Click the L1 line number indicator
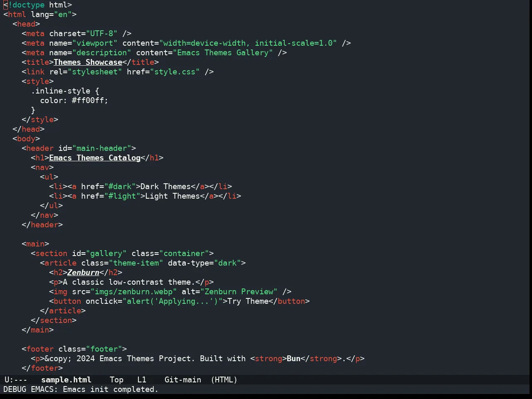The width and height of the screenshot is (532, 399). (142, 379)
